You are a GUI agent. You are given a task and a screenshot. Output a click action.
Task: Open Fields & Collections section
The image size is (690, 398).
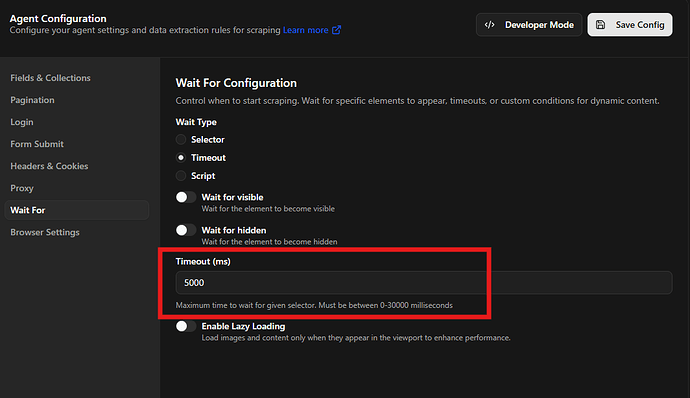pyautogui.click(x=50, y=78)
